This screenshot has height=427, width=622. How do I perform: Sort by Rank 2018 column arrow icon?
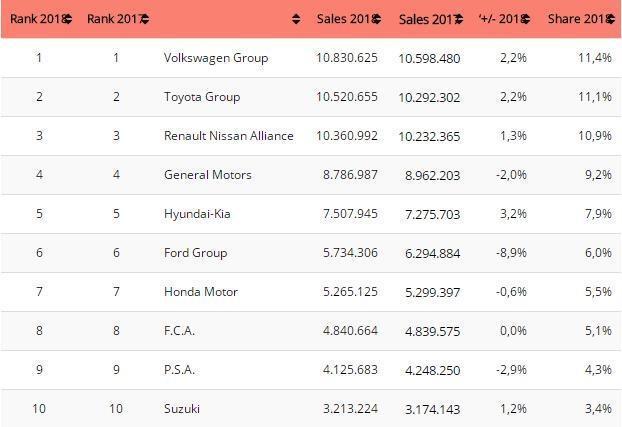click(65, 19)
